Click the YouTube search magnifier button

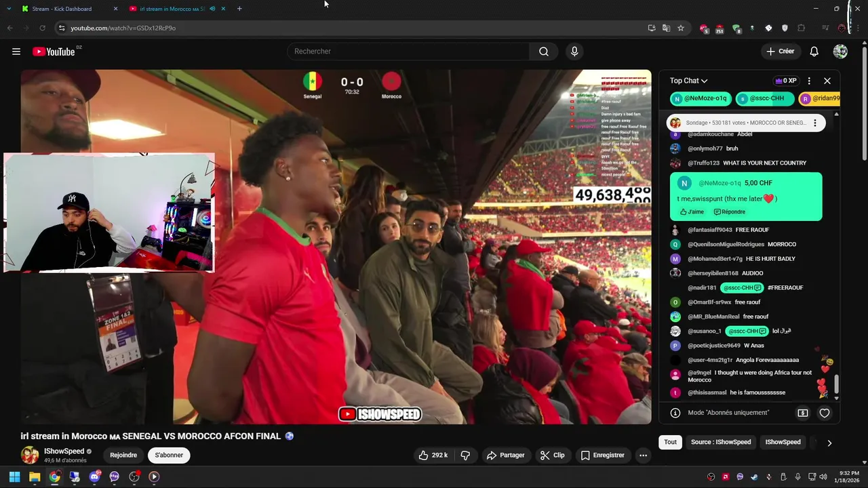click(544, 52)
